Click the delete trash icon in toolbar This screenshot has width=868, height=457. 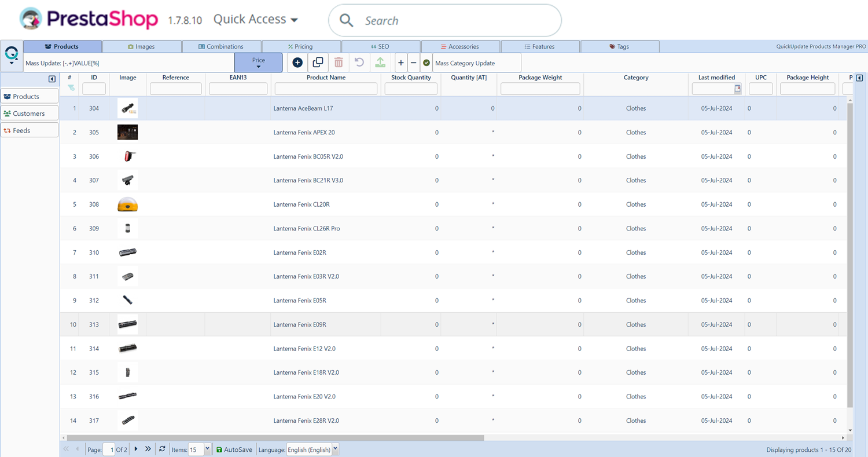pyautogui.click(x=339, y=63)
